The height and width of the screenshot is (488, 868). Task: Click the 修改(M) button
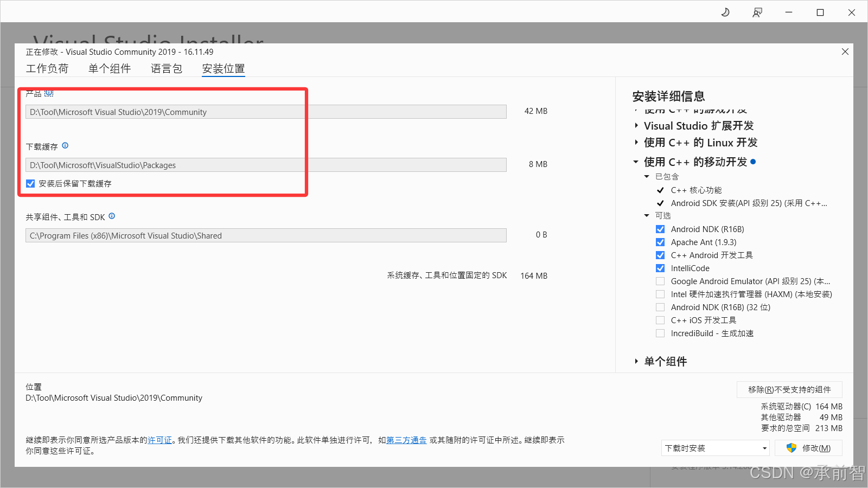(808, 448)
